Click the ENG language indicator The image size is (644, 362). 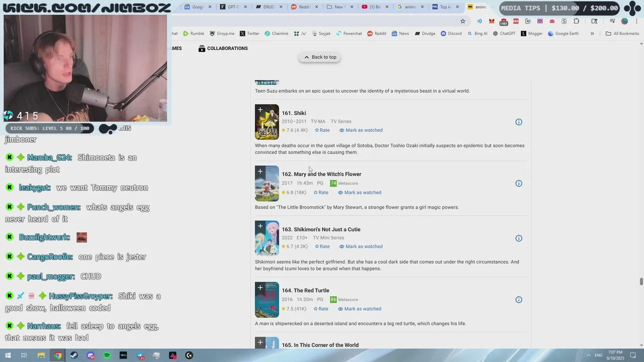599,355
